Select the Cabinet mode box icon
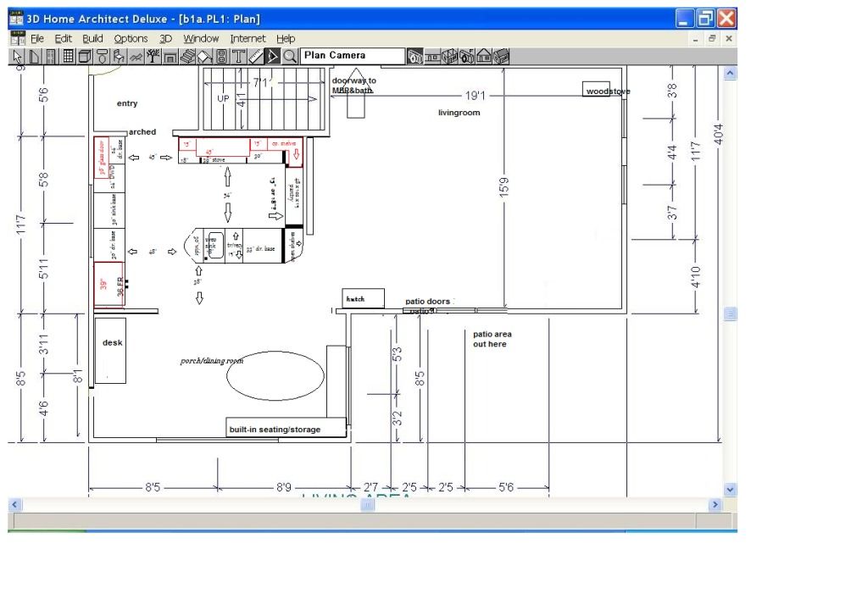The image size is (868, 616). point(85,57)
